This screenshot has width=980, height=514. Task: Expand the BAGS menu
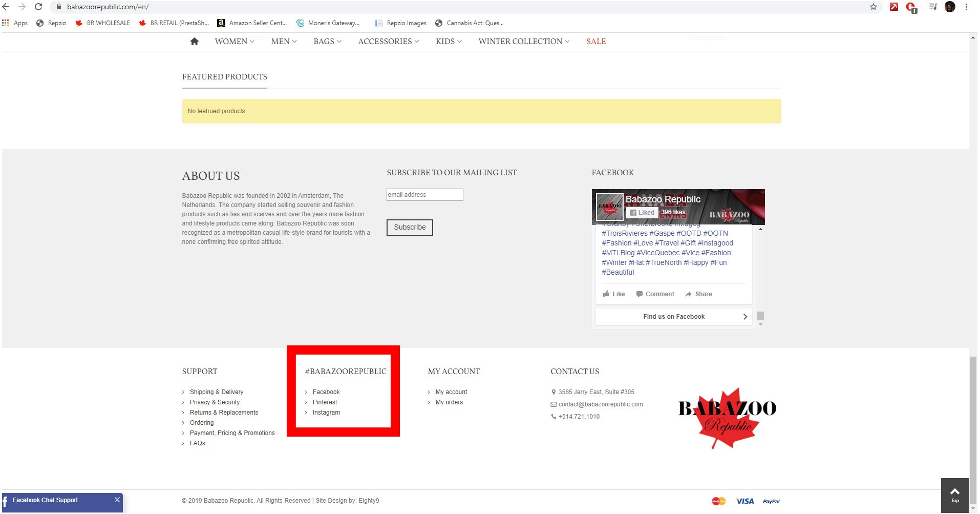tap(328, 42)
